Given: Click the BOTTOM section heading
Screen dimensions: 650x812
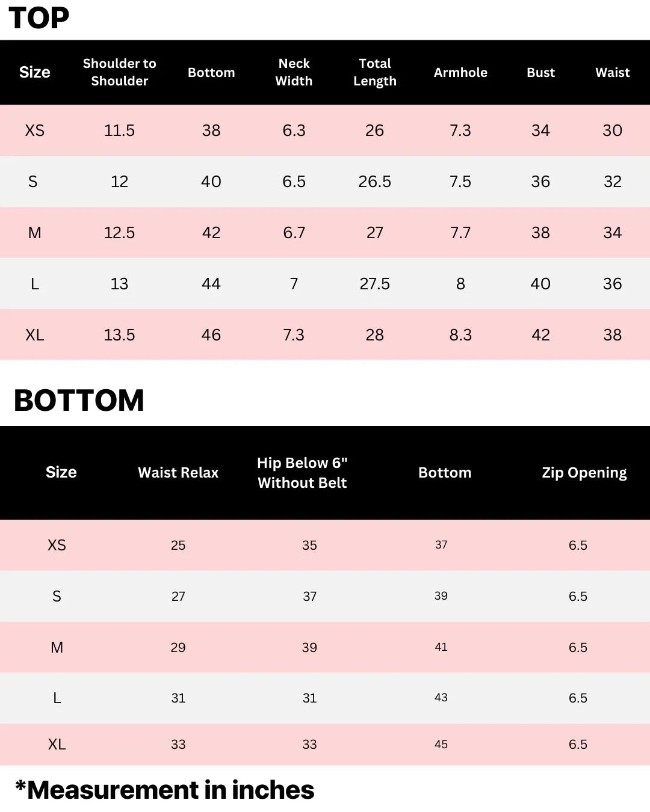Looking at the screenshot, I should click(x=79, y=401).
